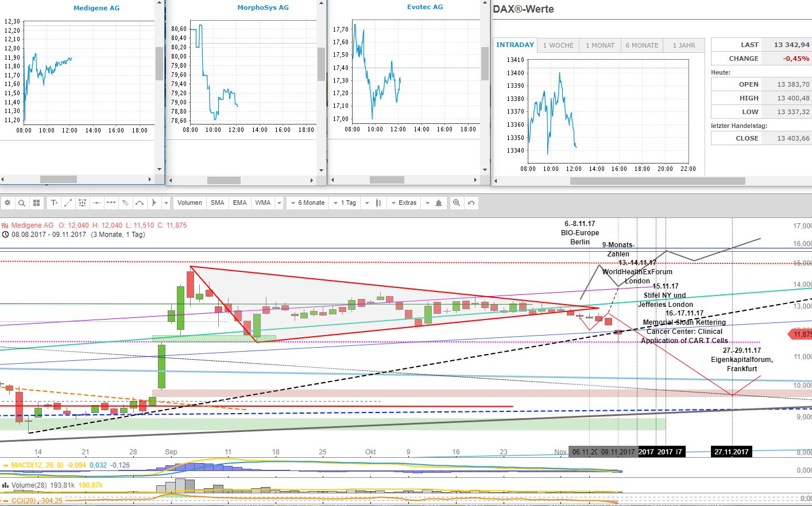Image resolution: width=812 pixels, height=506 pixels.
Task: Toggle the EMA indicator display
Action: pyautogui.click(x=239, y=203)
